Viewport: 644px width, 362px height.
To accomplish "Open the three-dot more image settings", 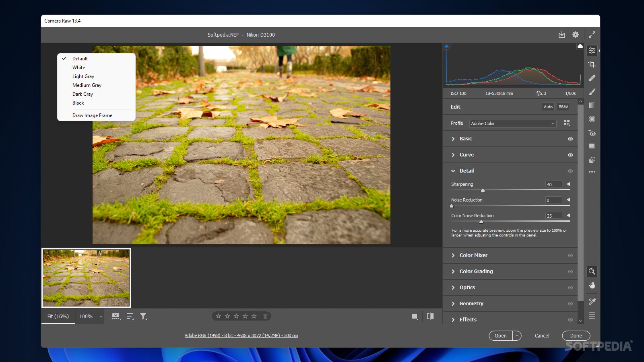I will [592, 172].
